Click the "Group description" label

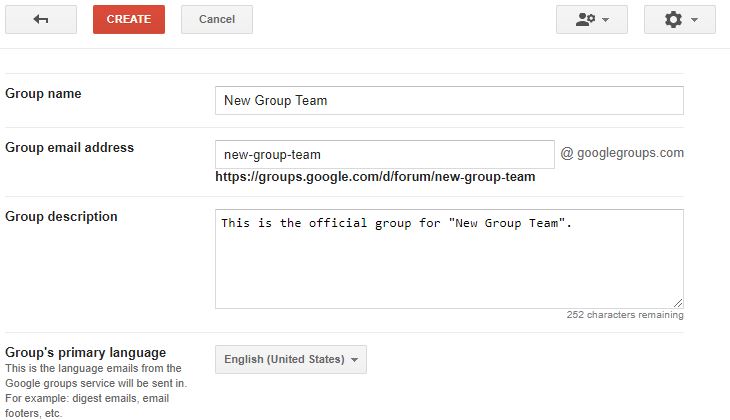pos(61,217)
